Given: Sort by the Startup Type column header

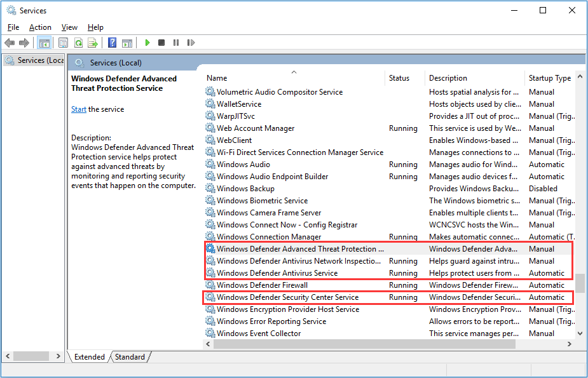Looking at the screenshot, I should [550, 78].
